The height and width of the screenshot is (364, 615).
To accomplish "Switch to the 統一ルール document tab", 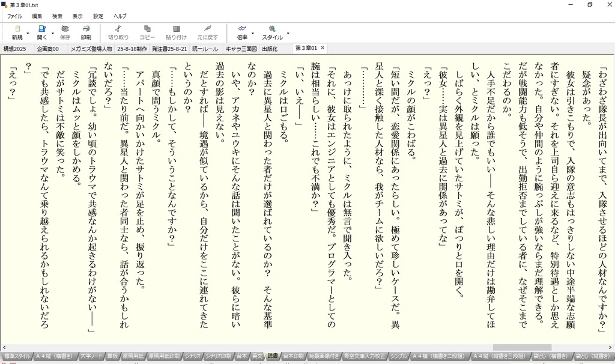I will coord(205,49).
